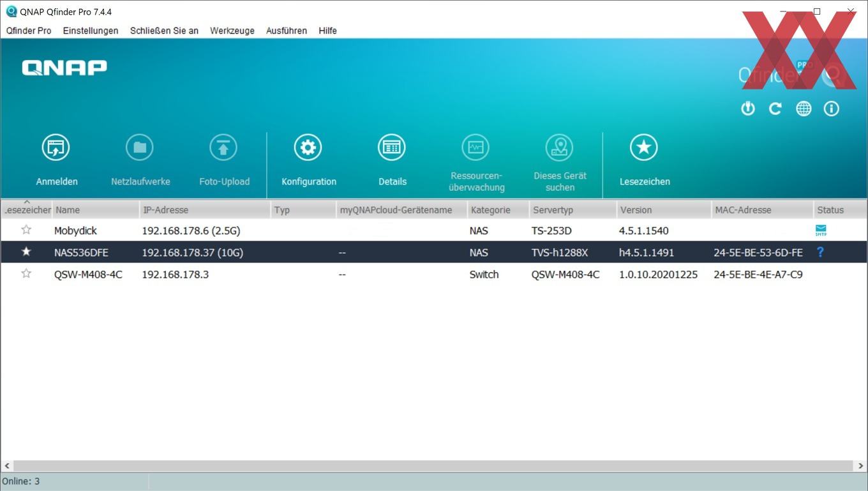The width and height of the screenshot is (868, 491).
Task: Click IP address 192.168.178.37 (10G)
Action: [x=192, y=252]
